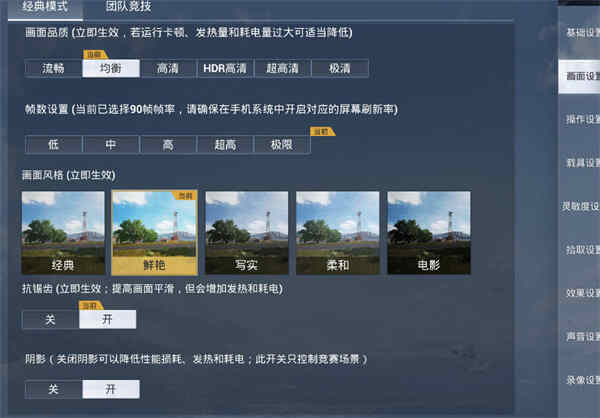This screenshot has width=600, height=418.
Task: Select the 流畅 graphics quality option
Action: 53,69
